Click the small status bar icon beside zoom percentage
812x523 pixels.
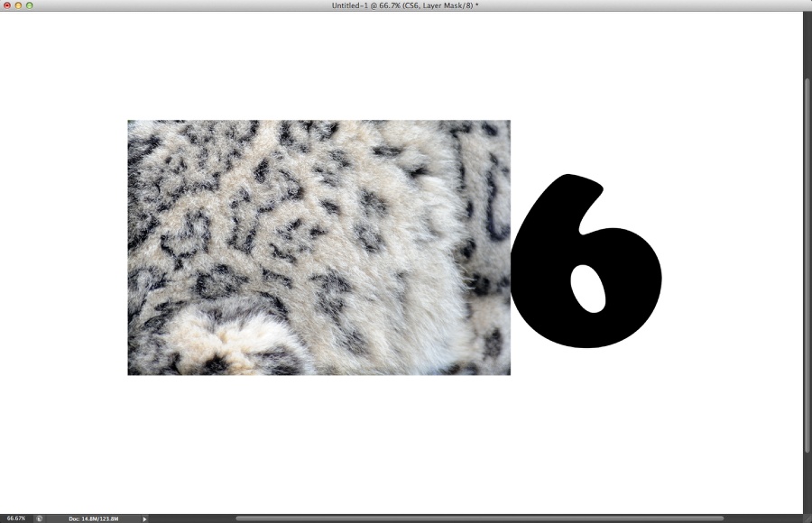pyautogui.click(x=40, y=518)
